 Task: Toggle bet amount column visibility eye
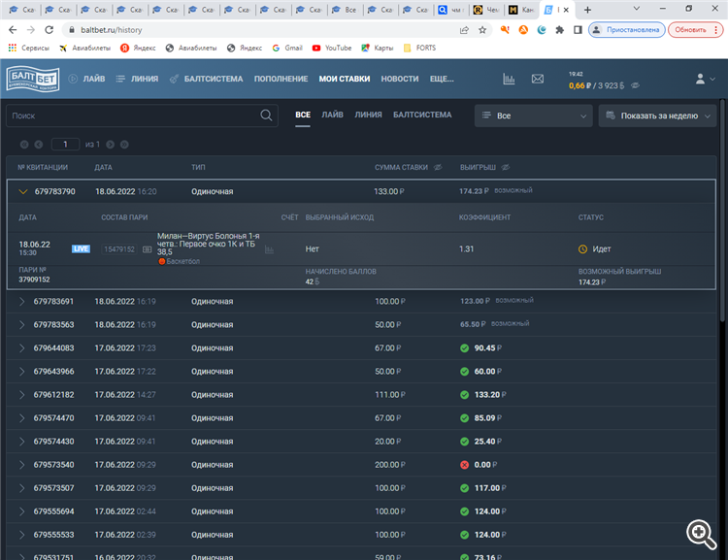tap(438, 167)
